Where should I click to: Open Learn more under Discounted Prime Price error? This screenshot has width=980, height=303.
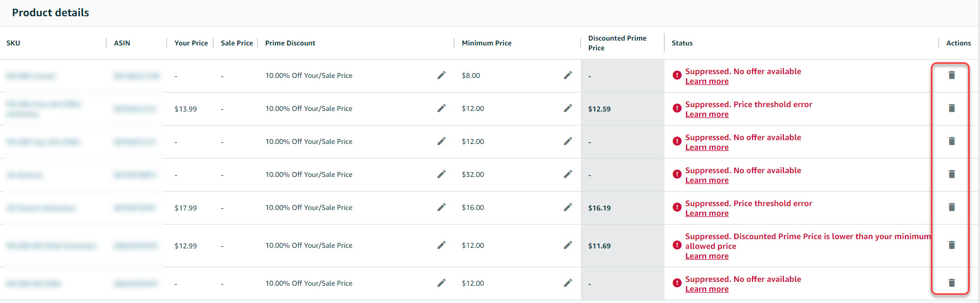[707, 256]
